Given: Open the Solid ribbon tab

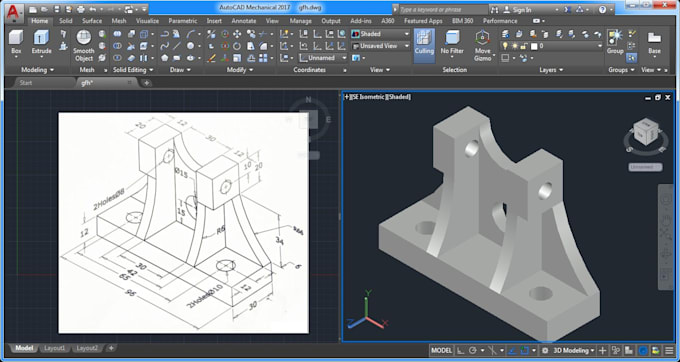Looking at the screenshot, I should [65, 21].
